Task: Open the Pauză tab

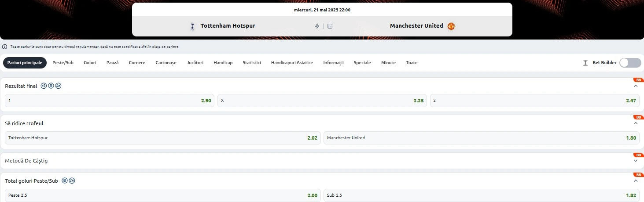Action: pos(112,63)
